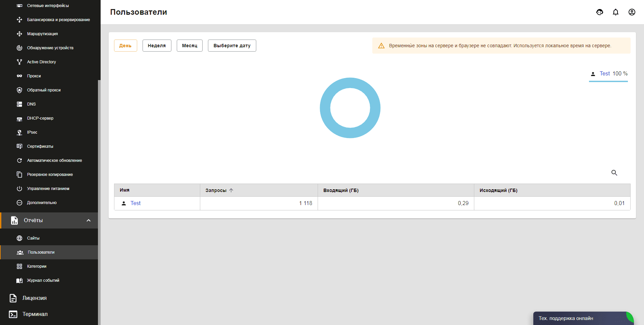The height and width of the screenshot is (325, 644).
Task: Sort by Запросы column arrow
Action: [x=231, y=190]
